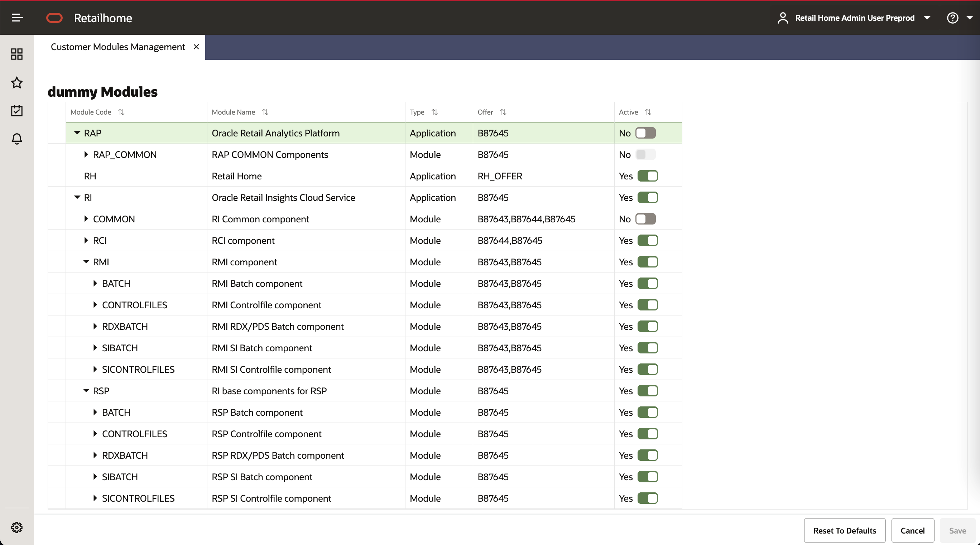Screen dimensions: 980x545
Task: Toggle Active switch for Retail Home
Action: (648, 176)
